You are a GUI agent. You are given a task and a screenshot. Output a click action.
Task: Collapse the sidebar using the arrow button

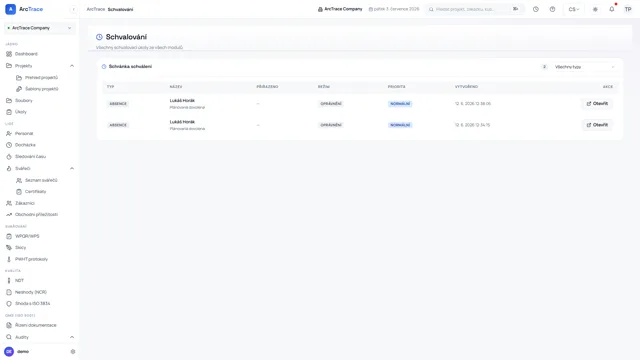coord(73,9)
